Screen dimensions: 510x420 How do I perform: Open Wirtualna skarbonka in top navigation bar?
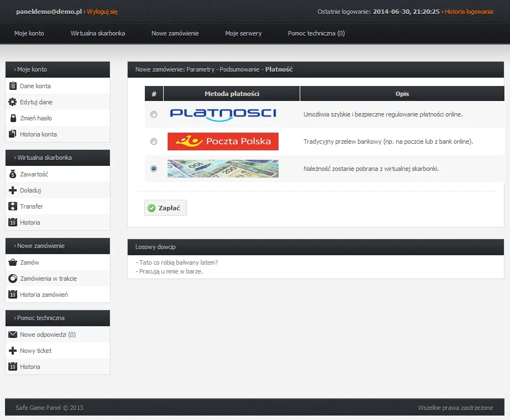(x=98, y=33)
